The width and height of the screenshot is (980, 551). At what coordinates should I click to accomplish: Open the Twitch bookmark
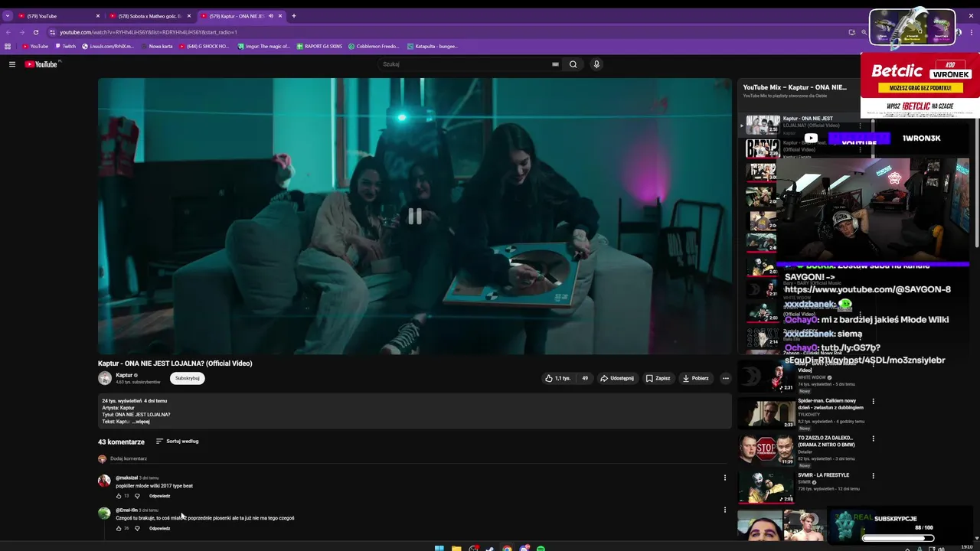66,46
